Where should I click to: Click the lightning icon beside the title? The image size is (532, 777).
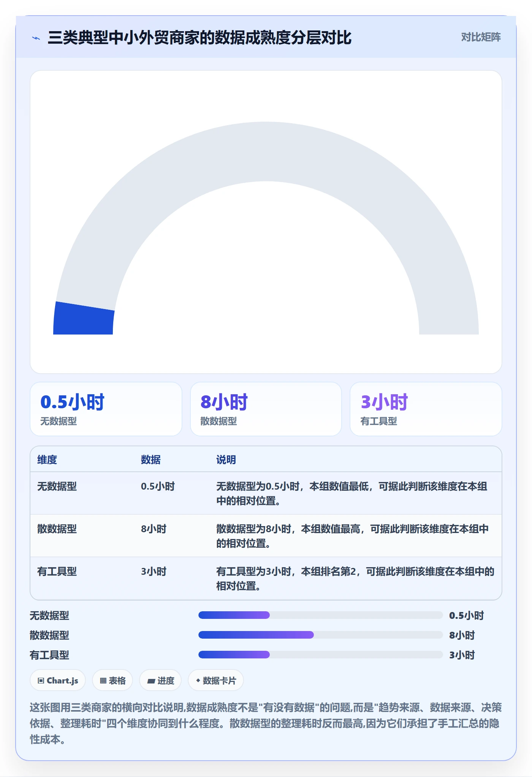36,38
